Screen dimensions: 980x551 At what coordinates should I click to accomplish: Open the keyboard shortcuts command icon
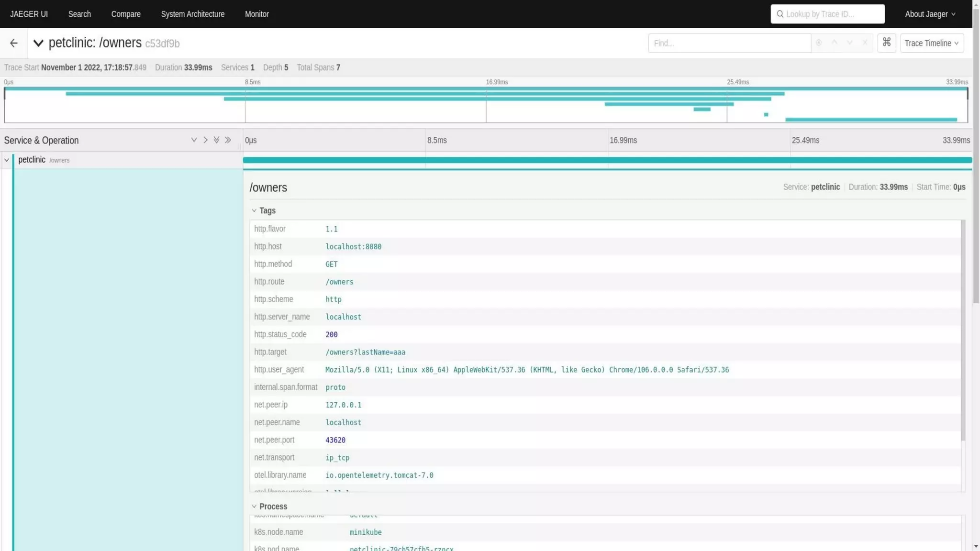(x=886, y=43)
